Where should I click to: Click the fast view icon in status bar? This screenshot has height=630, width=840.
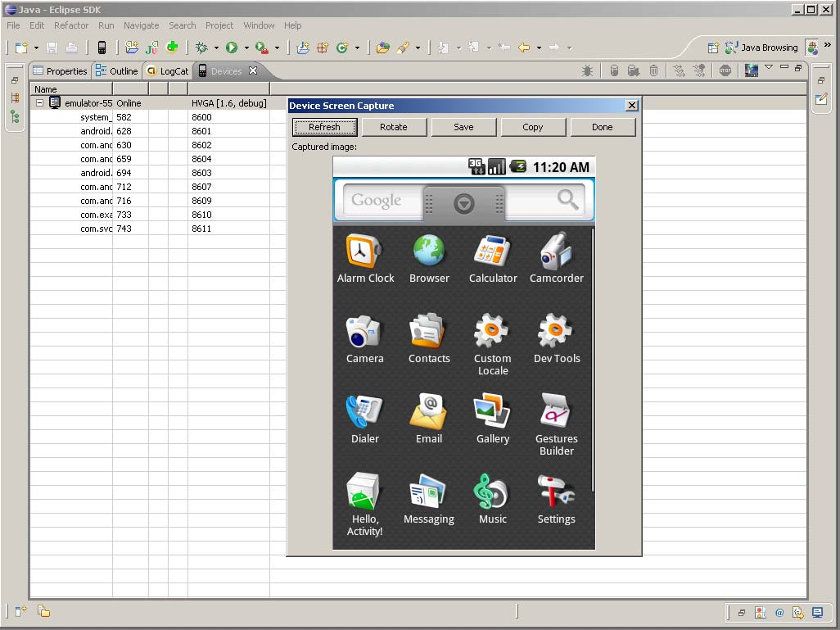coord(21,611)
